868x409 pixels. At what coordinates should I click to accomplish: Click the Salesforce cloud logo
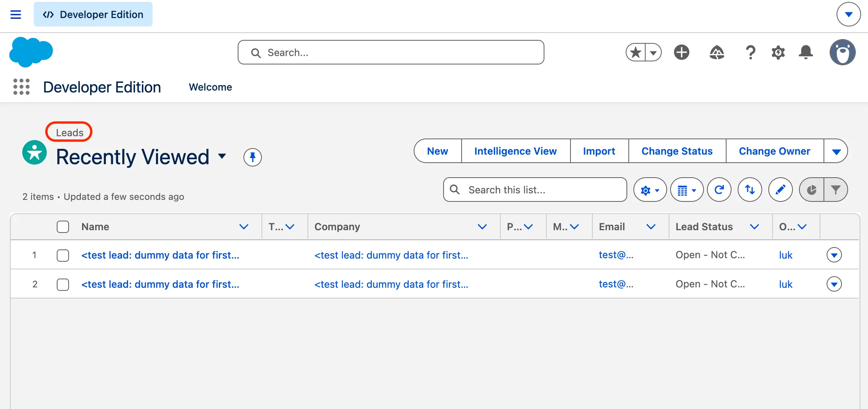[x=31, y=52]
